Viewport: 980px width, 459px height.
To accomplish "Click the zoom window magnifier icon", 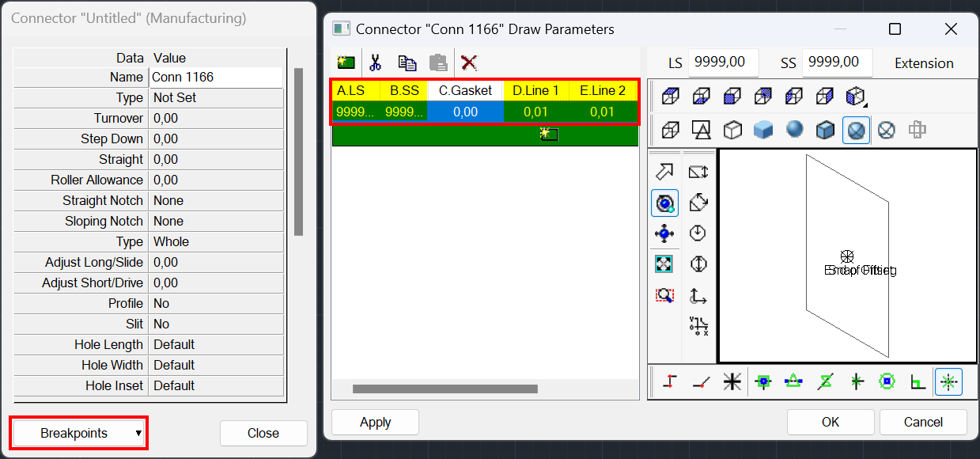I will point(664,295).
